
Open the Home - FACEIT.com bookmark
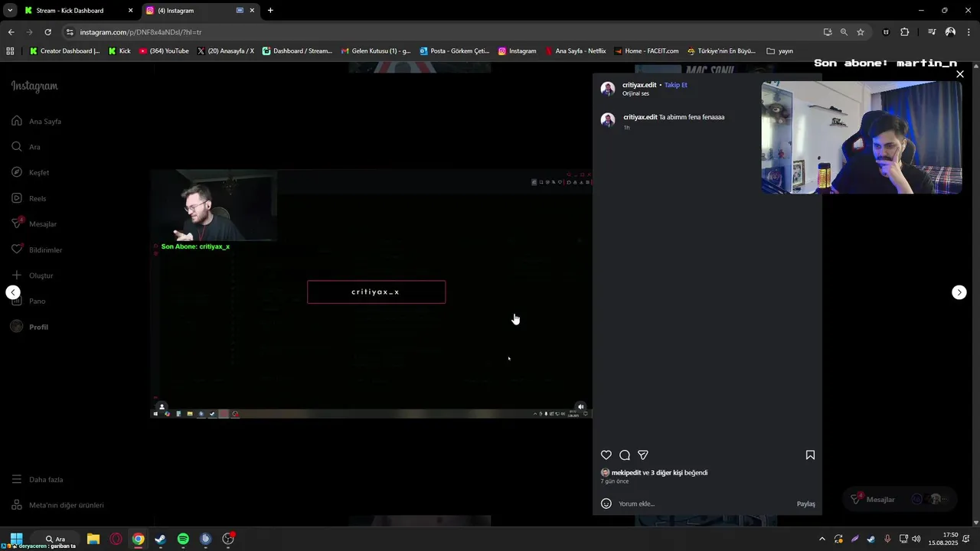tap(646, 51)
